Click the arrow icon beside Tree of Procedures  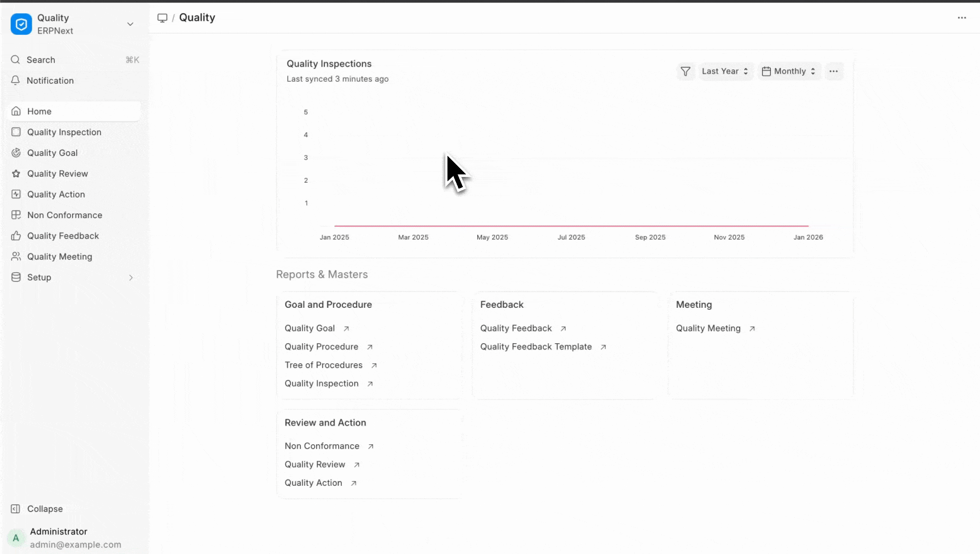(x=374, y=365)
